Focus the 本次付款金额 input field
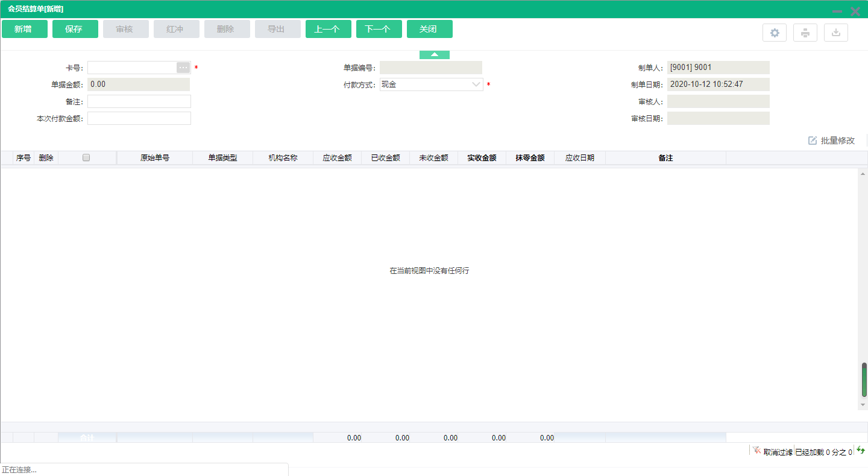Viewport: 868px width, 476px height. (x=139, y=118)
